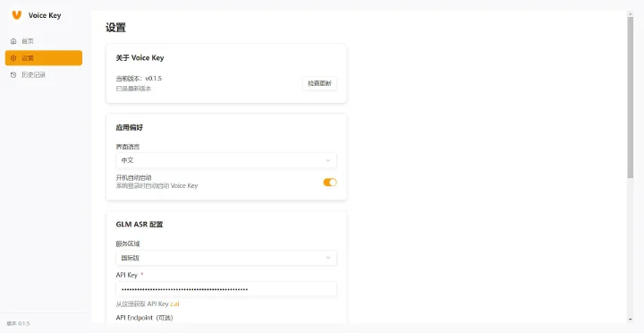Open the z.ai link
Image resolution: width=644 pixels, height=333 pixels.
tap(174, 304)
